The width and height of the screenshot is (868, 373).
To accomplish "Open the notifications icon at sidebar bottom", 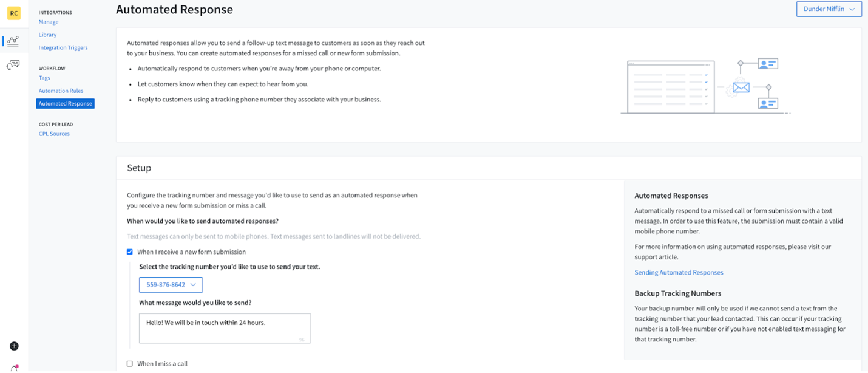I will 13,368.
